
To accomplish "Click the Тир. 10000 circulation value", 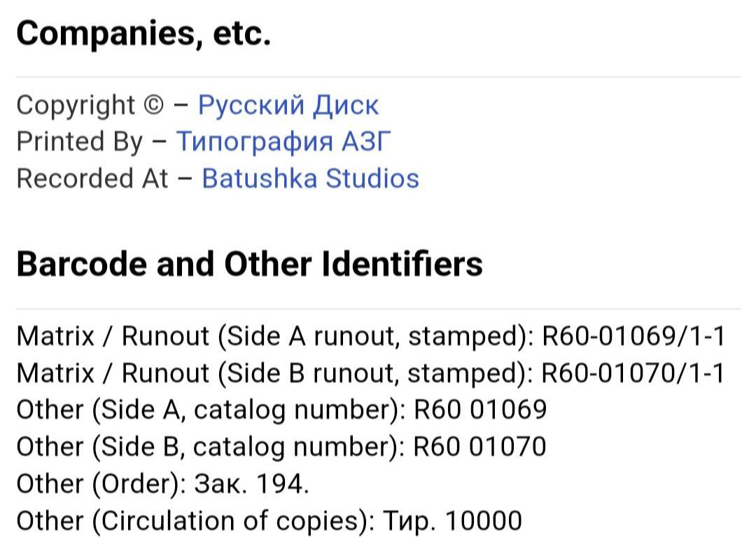I will (453, 521).
